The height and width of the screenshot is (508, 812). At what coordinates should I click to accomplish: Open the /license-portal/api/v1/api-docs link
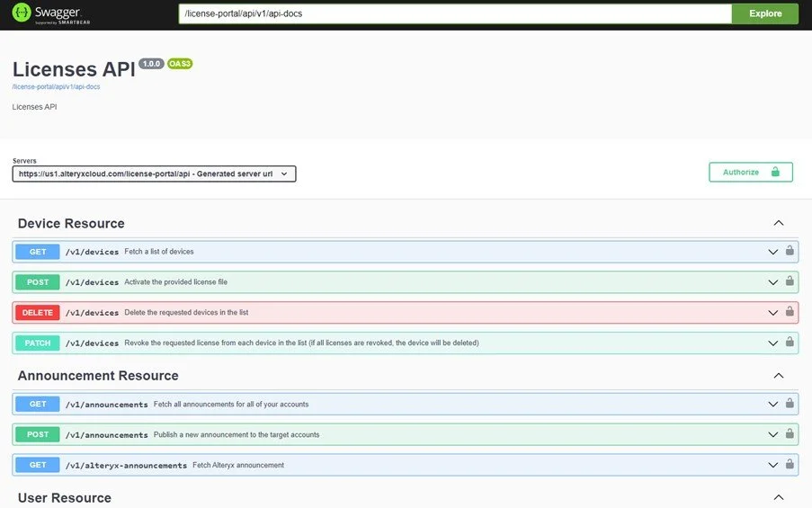coord(56,87)
